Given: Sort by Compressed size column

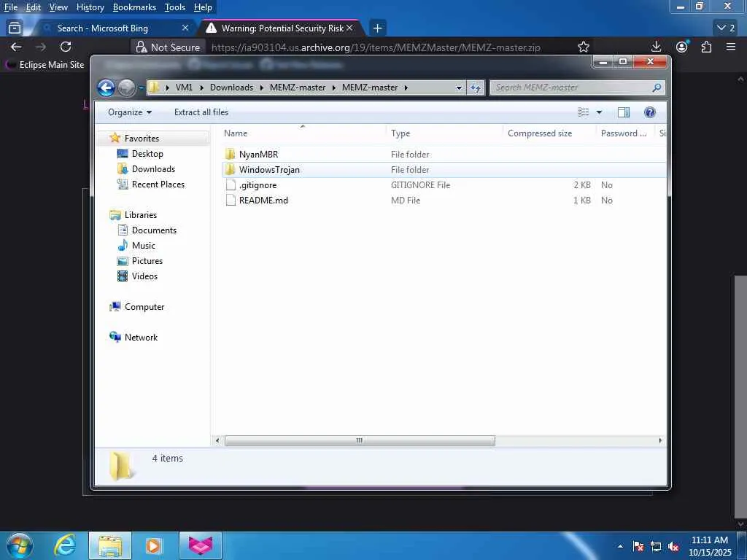Looking at the screenshot, I should point(549,133).
